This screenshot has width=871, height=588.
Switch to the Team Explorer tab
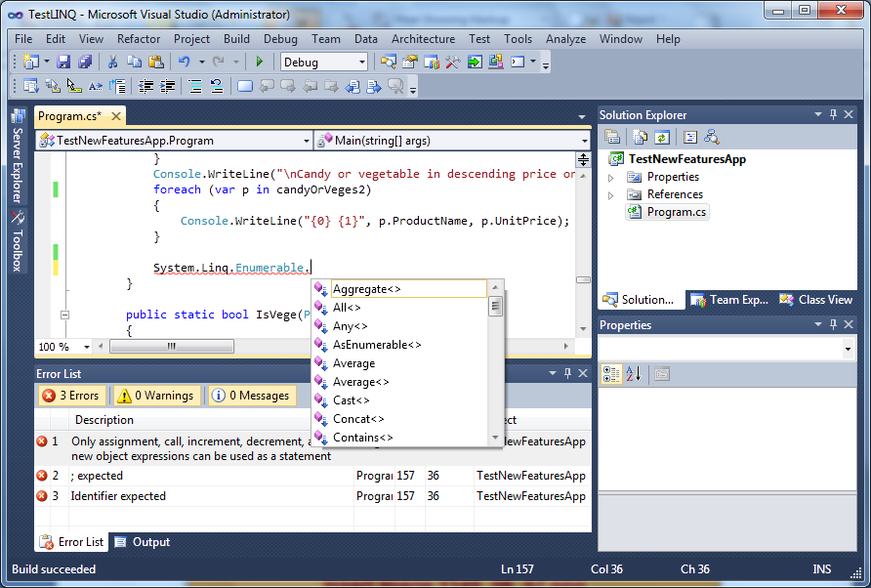click(730, 300)
